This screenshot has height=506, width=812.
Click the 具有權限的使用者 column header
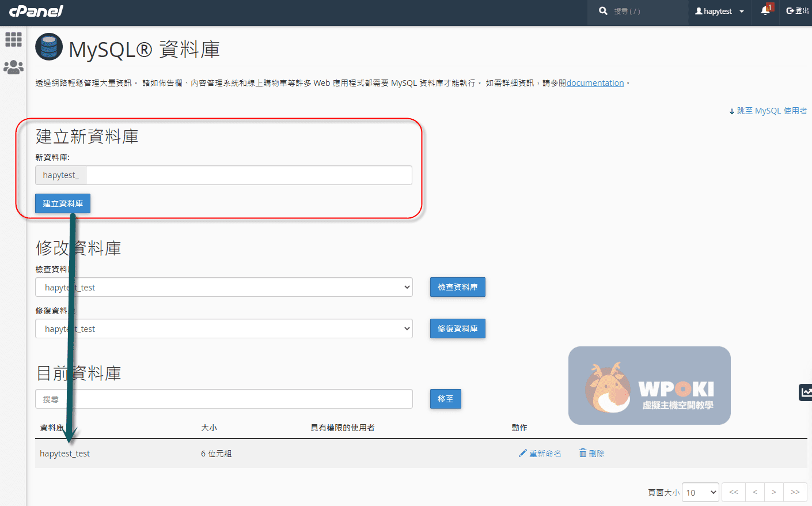[343, 428]
